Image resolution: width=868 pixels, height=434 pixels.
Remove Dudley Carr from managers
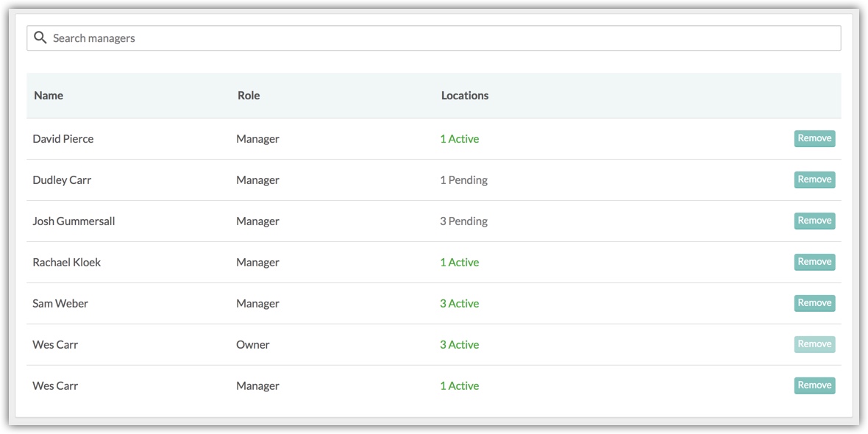tap(814, 179)
